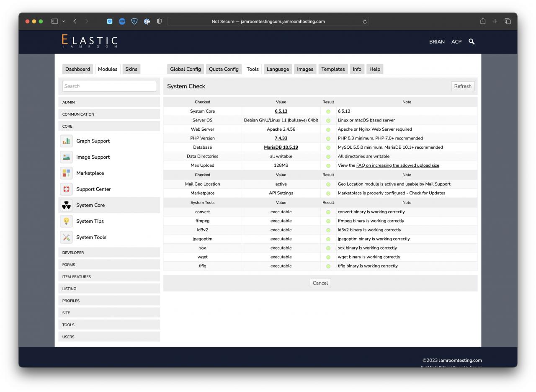Screen dimensions: 536x392
Task: Expand the USERS module category
Action: click(x=109, y=337)
